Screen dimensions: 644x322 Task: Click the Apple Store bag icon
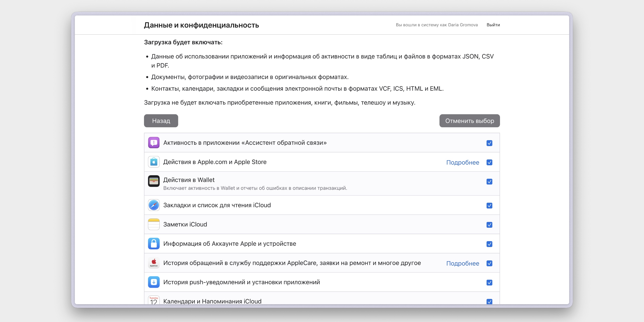point(154,162)
